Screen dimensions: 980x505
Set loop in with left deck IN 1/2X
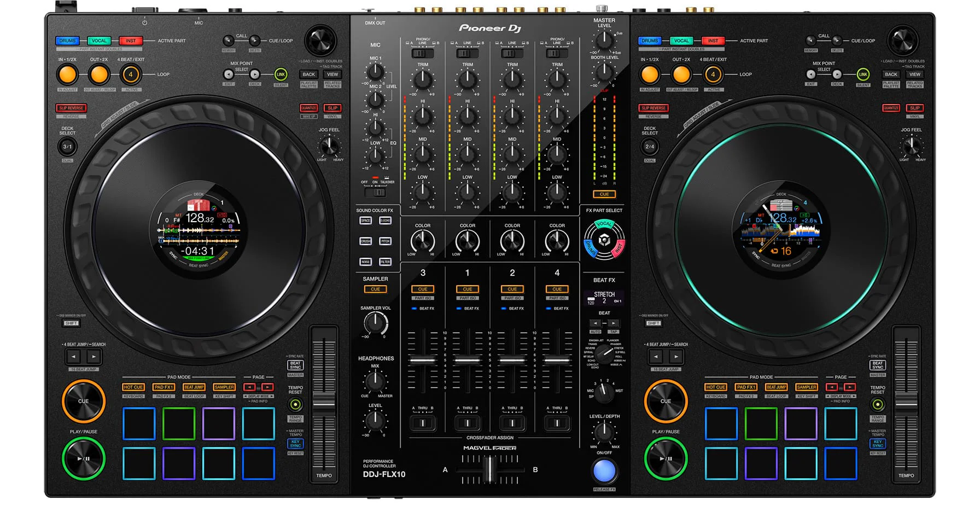point(67,74)
